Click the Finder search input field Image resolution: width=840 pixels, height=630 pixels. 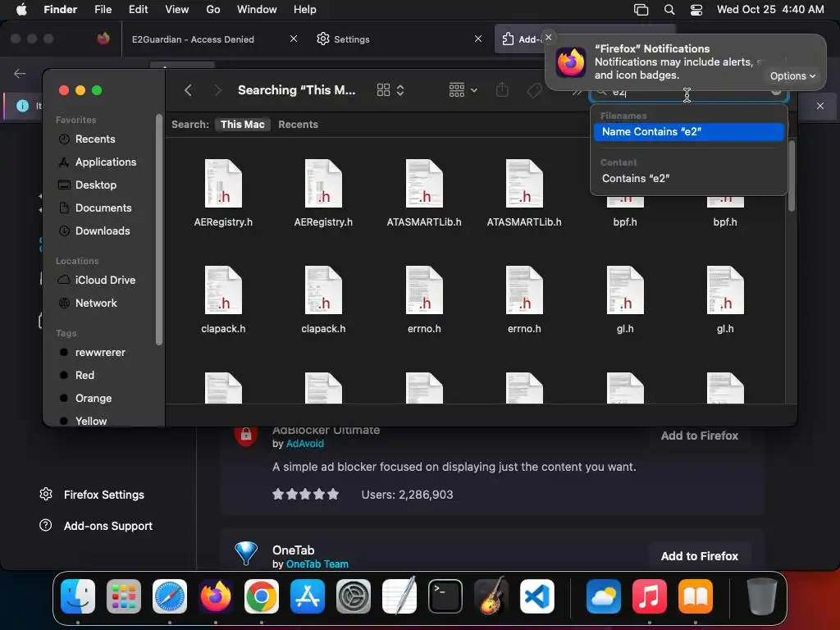click(688, 92)
